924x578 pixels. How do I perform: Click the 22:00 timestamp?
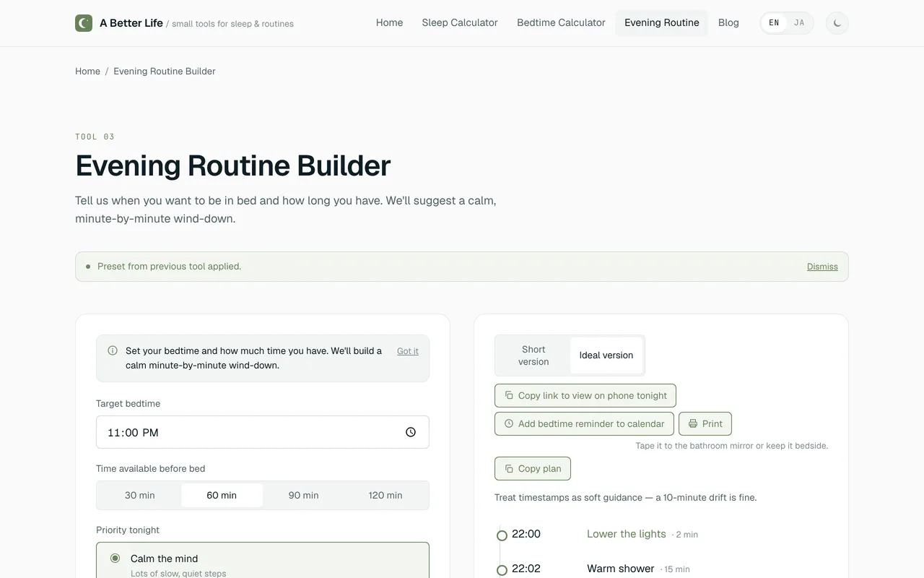pos(526,534)
